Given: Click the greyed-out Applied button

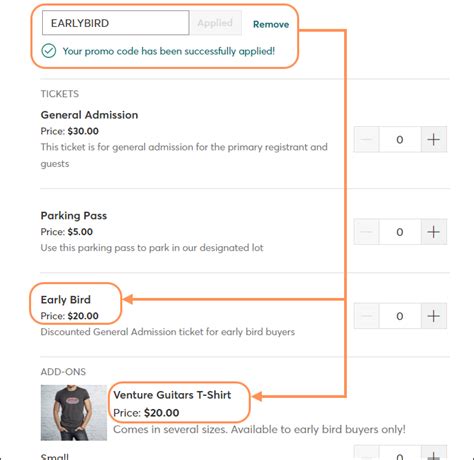Looking at the screenshot, I should point(215,23).
